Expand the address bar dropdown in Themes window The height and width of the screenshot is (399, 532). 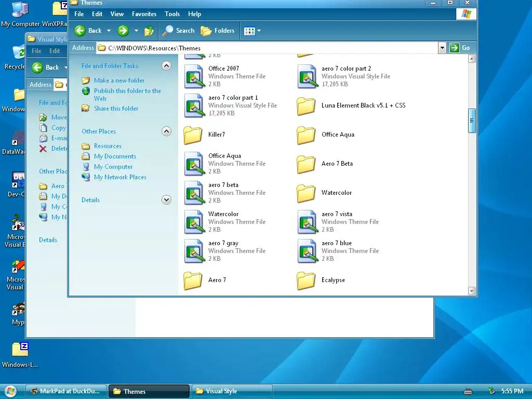[x=442, y=48]
